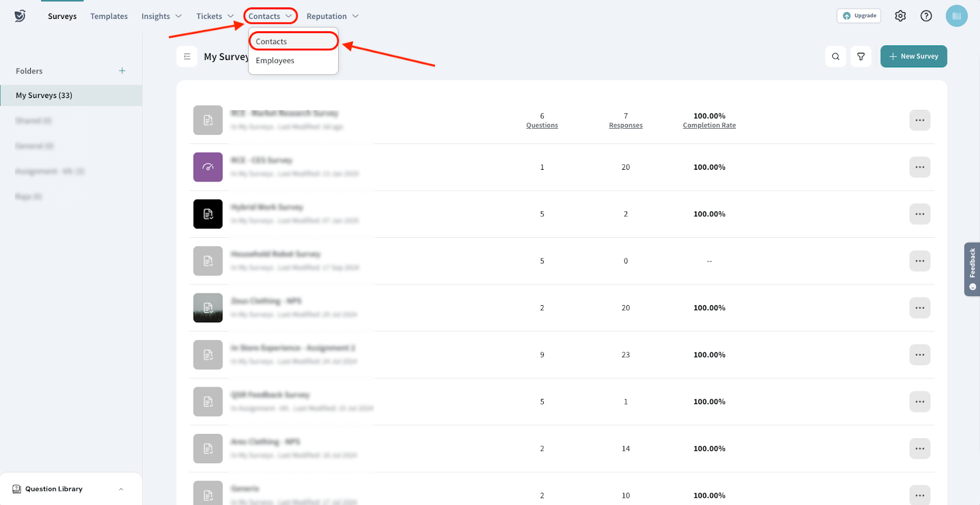Open the purple CES survey thumbnail
Image resolution: width=980 pixels, height=505 pixels.
(x=208, y=167)
